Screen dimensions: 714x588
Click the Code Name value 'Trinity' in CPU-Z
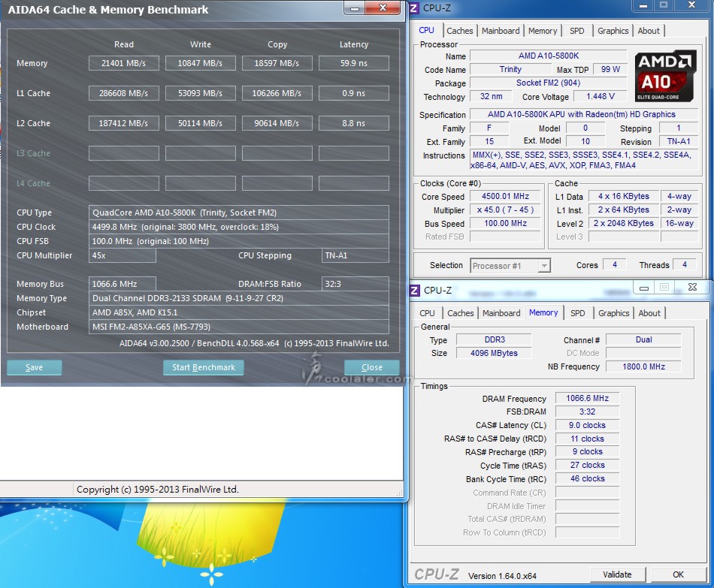[x=510, y=69]
